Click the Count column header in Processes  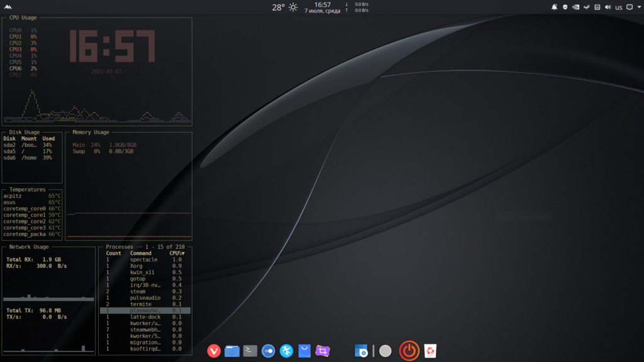[x=113, y=253]
